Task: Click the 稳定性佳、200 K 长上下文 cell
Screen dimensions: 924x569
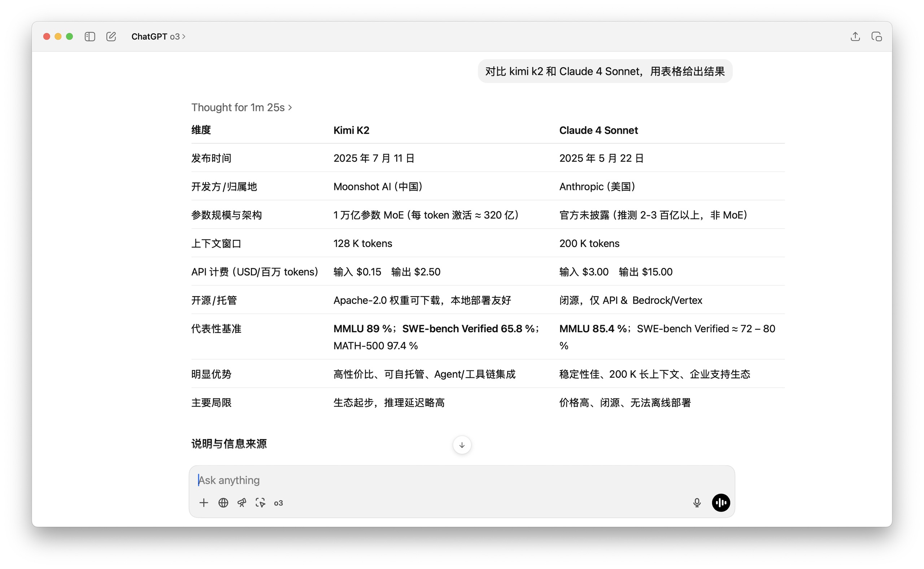Action: click(x=655, y=374)
